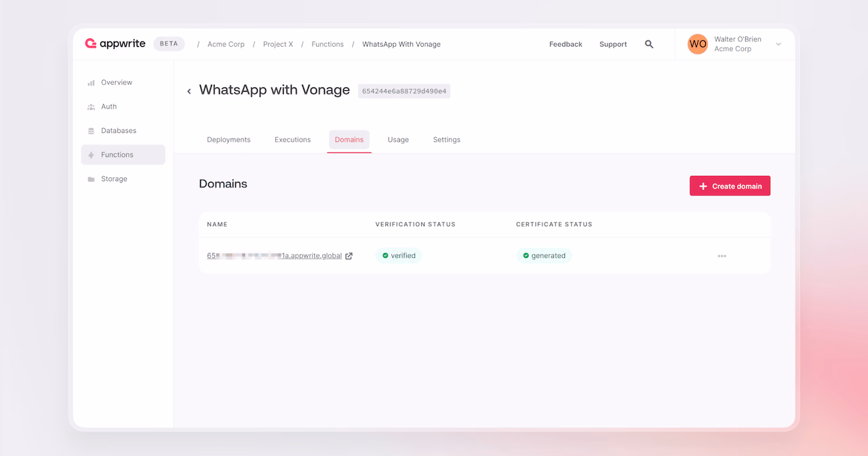Click WhatsApp With Vonage breadcrumb
The width and height of the screenshot is (868, 456).
[x=401, y=44]
